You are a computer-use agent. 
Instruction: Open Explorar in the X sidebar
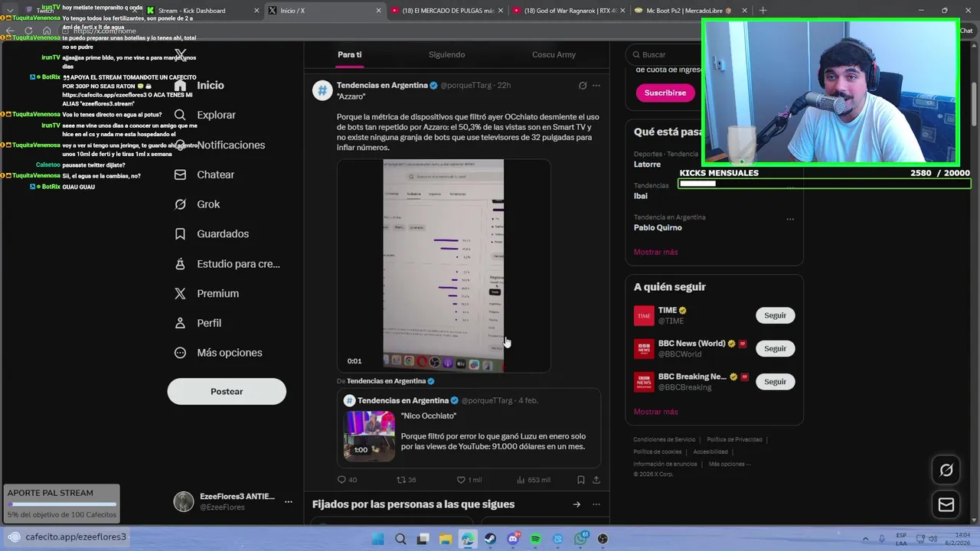(x=206, y=115)
